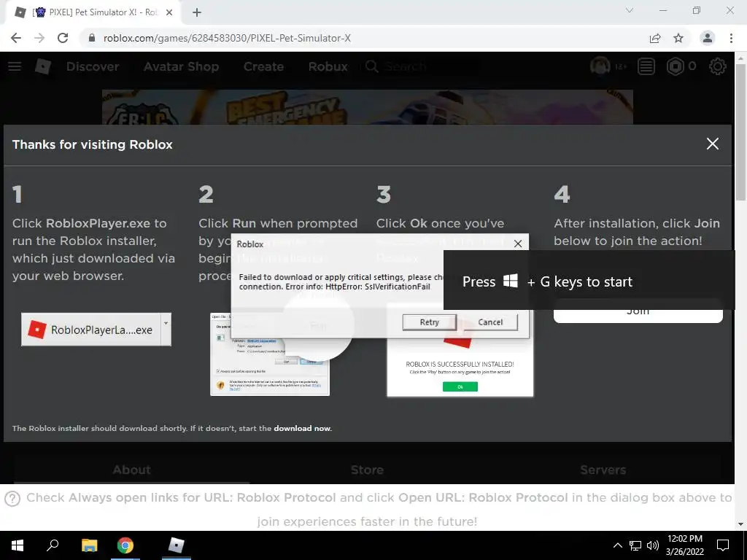Screen dimensions: 747x560
Task: Click Retry in Roblox error dialog
Action: coord(429,322)
